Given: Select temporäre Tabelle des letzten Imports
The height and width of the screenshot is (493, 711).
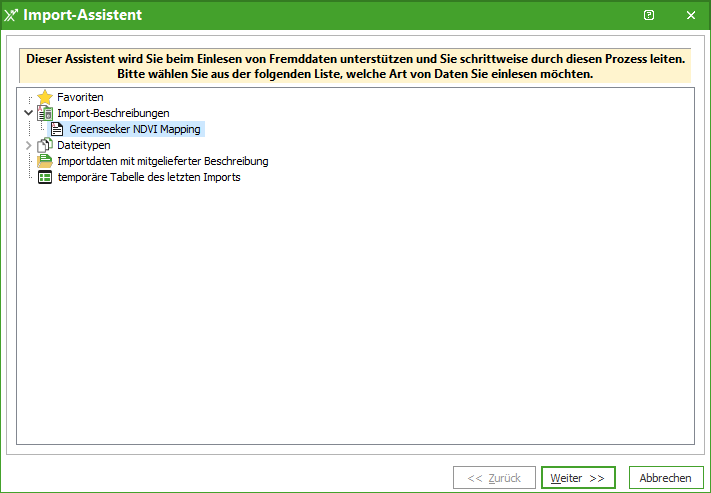Looking at the screenshot, I should click(x=148, y=177).
